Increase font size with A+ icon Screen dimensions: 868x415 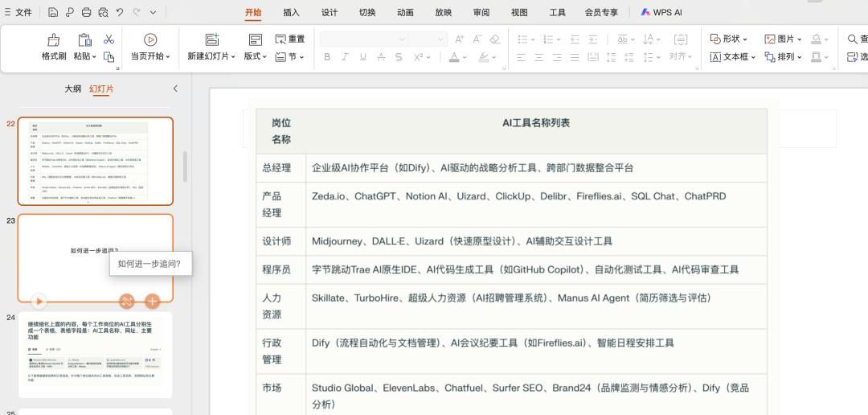point(460,39)
